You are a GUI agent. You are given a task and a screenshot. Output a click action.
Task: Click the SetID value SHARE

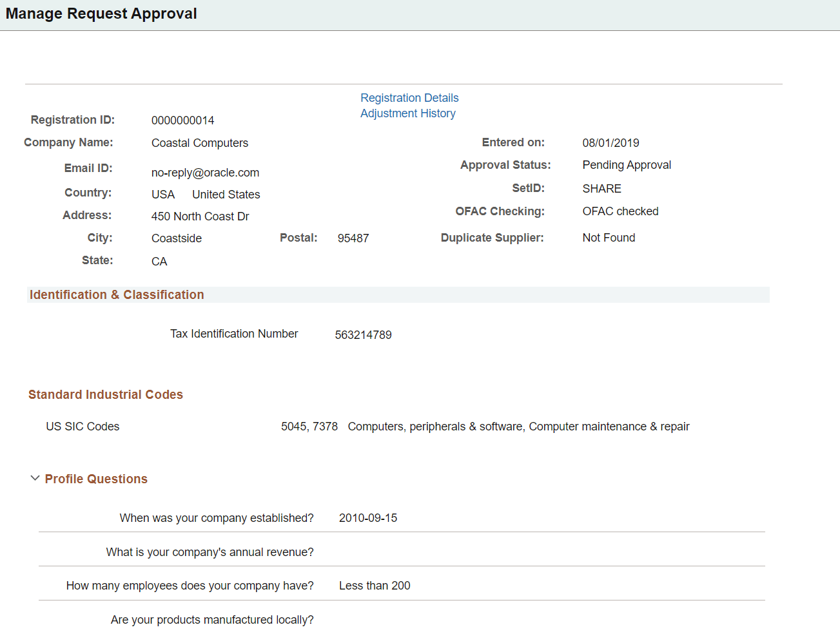click(601, 188)
